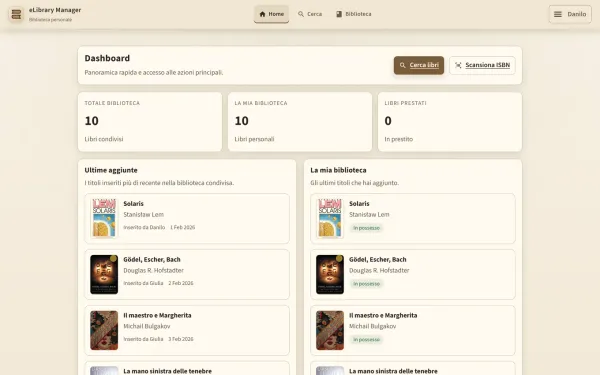Click the search icon in Cerca libri
Image resolution: width=600 pixels, height=375 pixels.
point(403,65)
